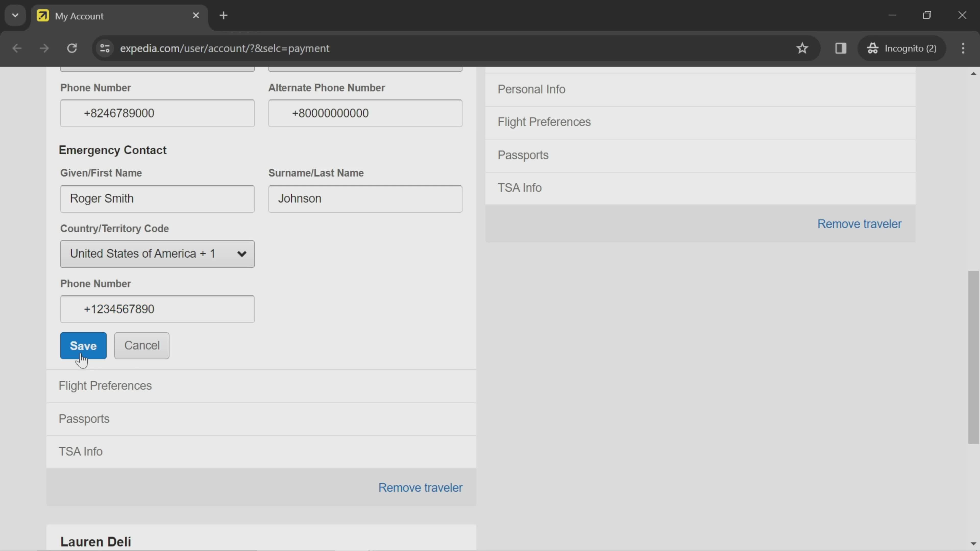980x551 pixels.
Task: Open the browser side panel icon
Action: pos(841,48)
